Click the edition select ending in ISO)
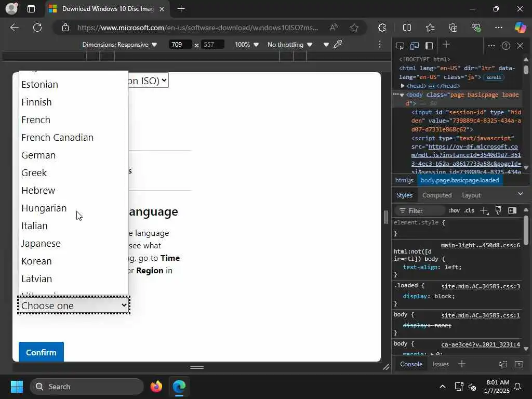This screenshot has width=532, height=399. [148, 81]
